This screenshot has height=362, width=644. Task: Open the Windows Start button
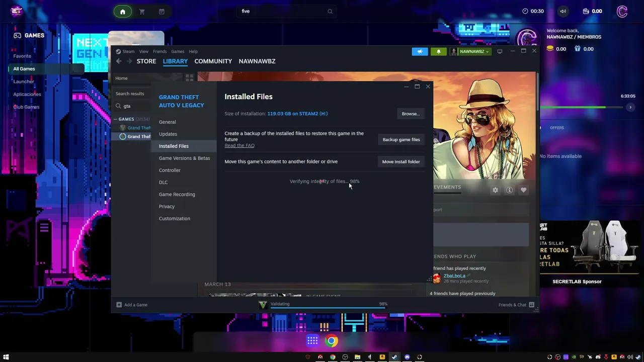coord(6,357)
